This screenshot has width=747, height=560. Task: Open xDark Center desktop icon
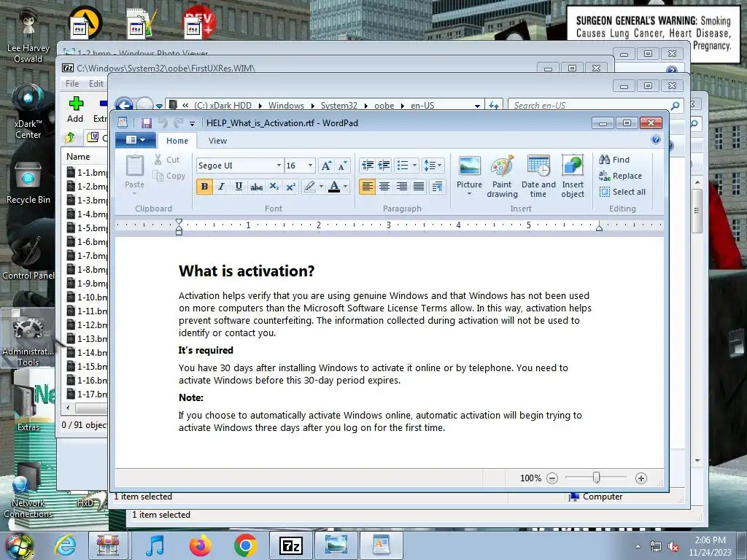(28, 112)
